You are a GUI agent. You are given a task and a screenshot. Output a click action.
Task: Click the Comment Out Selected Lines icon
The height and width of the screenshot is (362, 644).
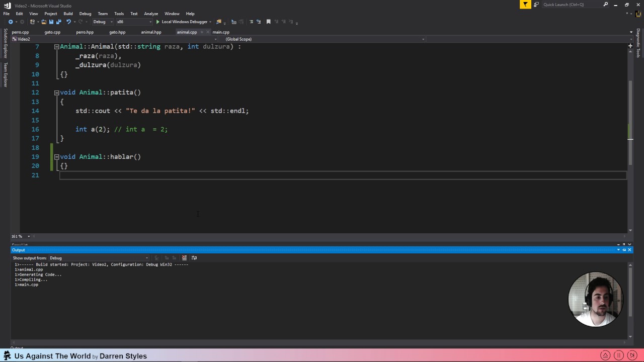pyautogui.click(x=251, y=22)
